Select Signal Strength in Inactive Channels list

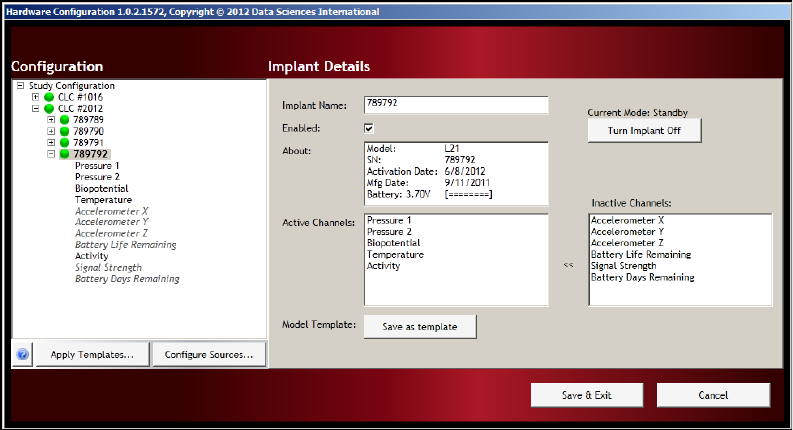tap(624, 266)
